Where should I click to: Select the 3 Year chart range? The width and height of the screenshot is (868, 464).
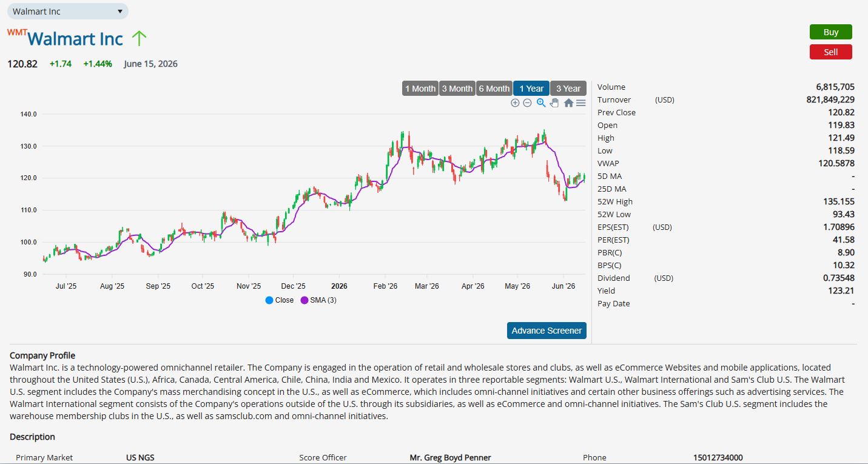pyautogui.click(x=568, y=89)
